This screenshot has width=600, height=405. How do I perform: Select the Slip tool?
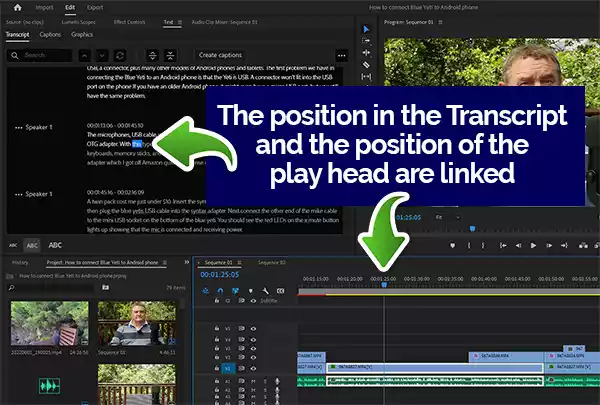366,77
